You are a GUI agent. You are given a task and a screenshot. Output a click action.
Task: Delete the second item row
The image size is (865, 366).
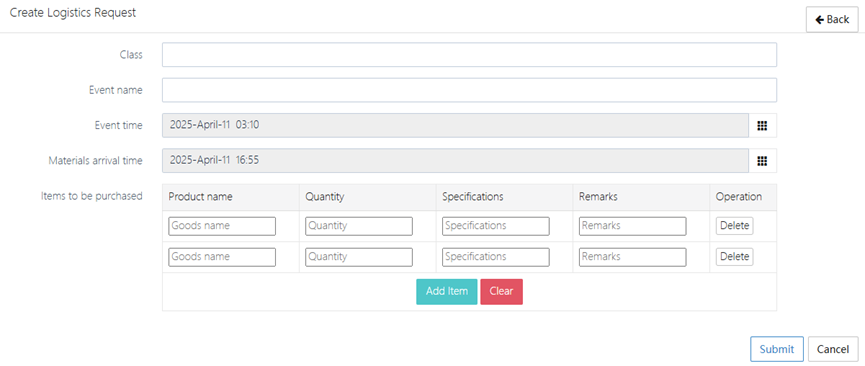tap(735, 257)
